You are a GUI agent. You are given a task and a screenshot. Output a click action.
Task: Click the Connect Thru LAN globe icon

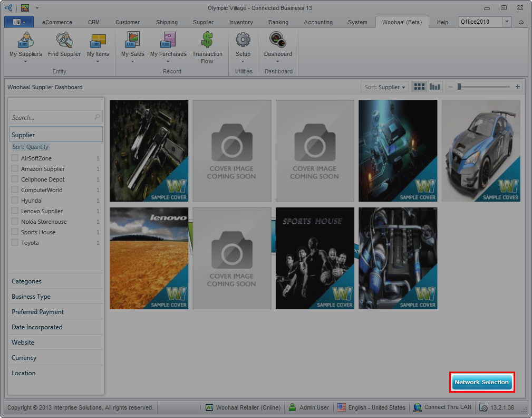coord(417,407)
